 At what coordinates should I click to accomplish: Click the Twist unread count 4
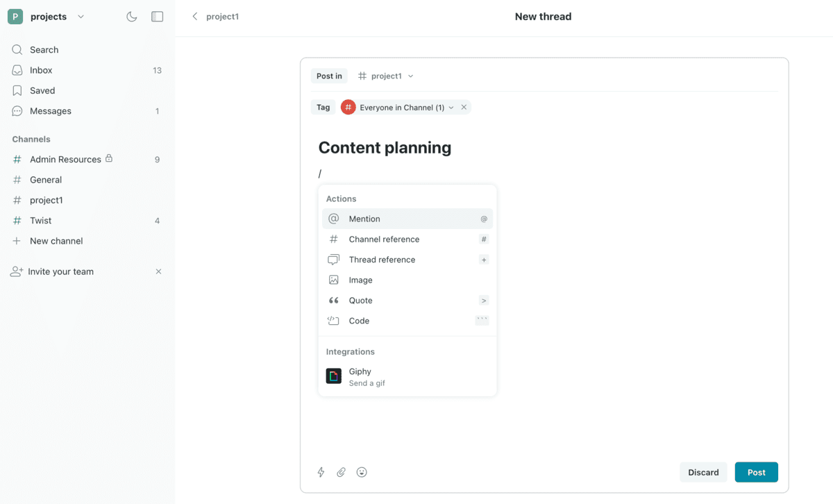(157, 221)
